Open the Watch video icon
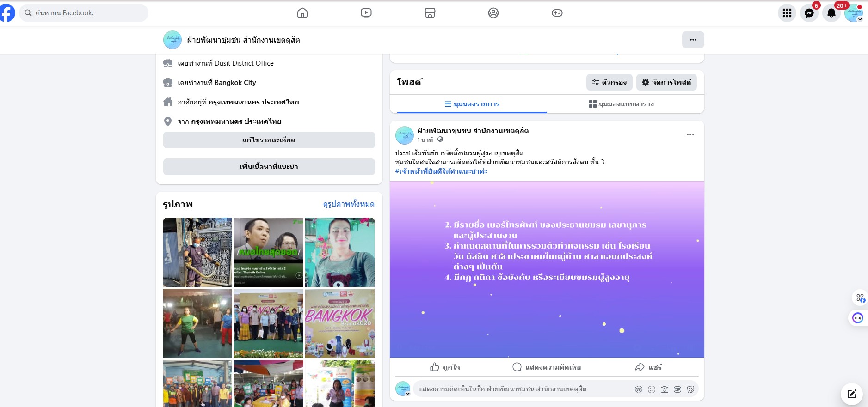The image size is (868, 407). click(x=366, y=13)
